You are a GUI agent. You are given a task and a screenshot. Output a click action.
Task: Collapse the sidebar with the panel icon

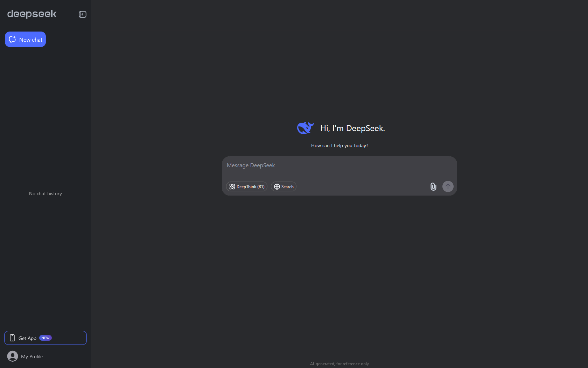tap(83, 14)
